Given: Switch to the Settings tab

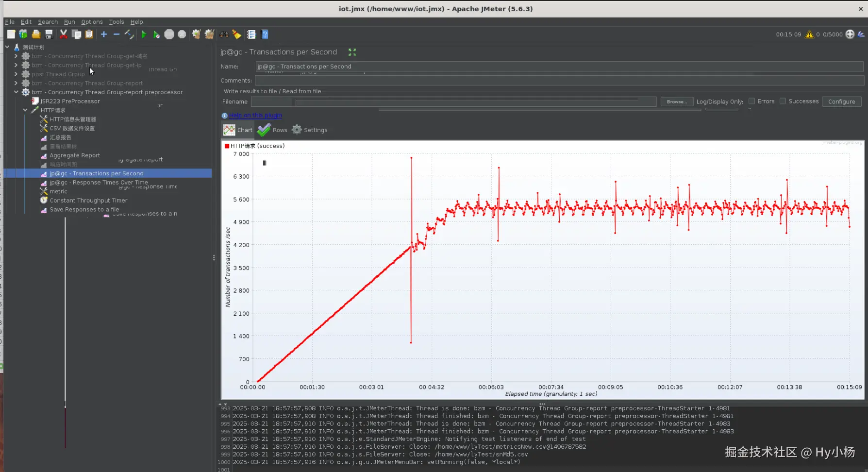Looking at the screenshot, I should tap(310, 130).
